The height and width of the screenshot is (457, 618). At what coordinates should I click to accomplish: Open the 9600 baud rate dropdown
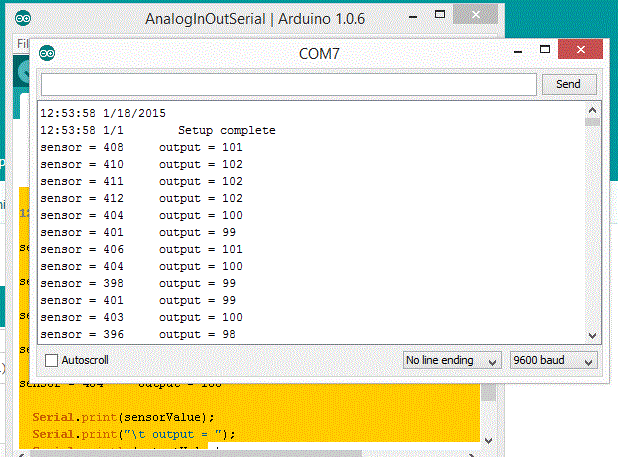point(553,360)
